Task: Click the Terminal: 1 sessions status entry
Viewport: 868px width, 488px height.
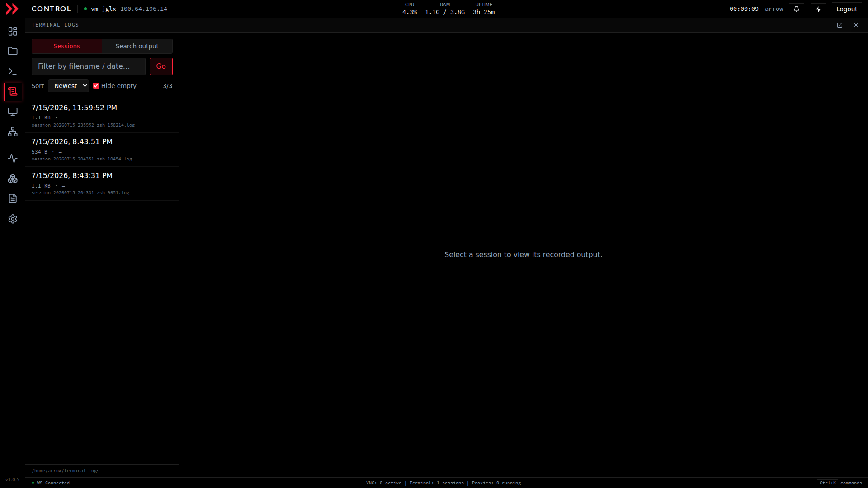Action: click(437, 483)
